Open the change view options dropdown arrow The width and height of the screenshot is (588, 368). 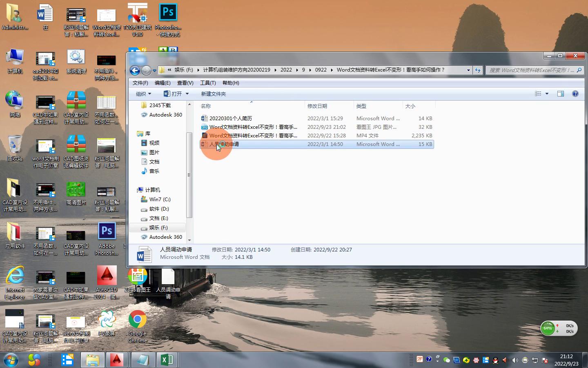(547, 94)
